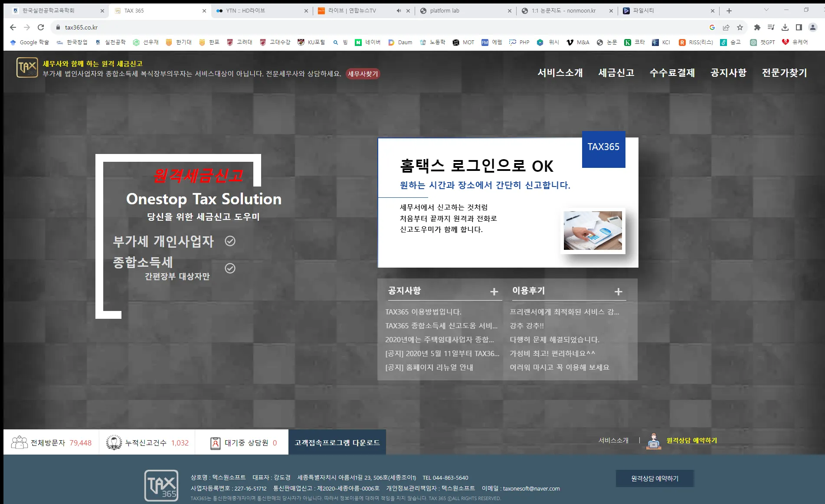This screenshot has height=504, width=825.
Task: Click the 대기중 상담원 ID card icon
Action: pyautogui.click(x=215, y=443)
